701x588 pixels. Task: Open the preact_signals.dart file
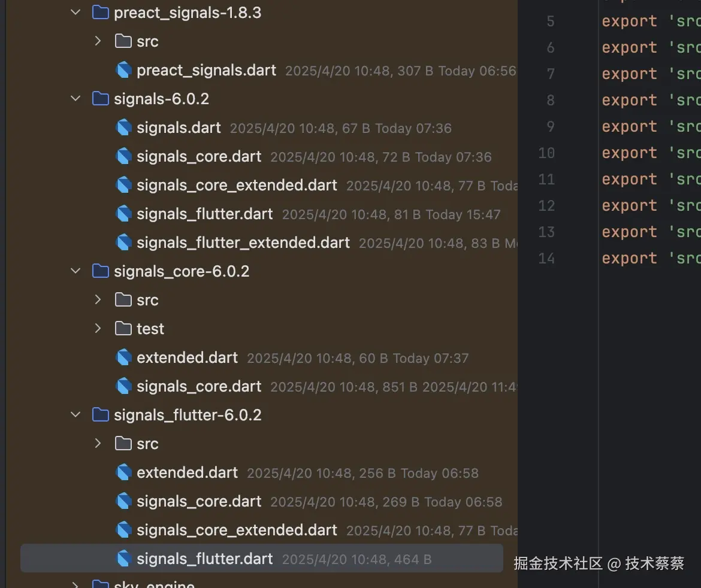[206, 70]
